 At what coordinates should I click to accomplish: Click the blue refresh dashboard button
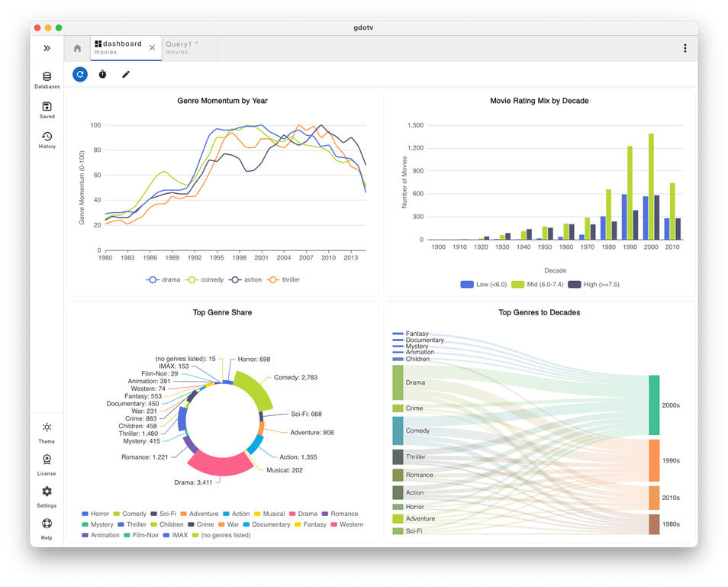79,74
